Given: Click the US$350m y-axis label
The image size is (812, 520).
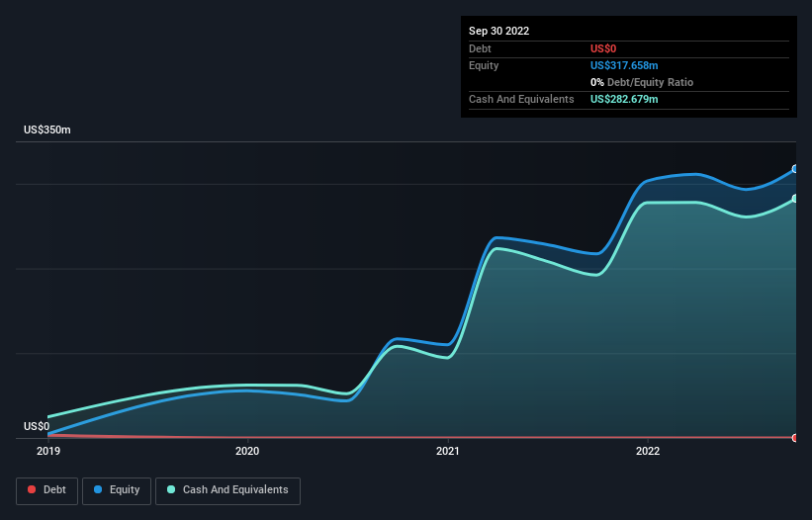Looking at the screenshot, I should click(x=47, y=130).
